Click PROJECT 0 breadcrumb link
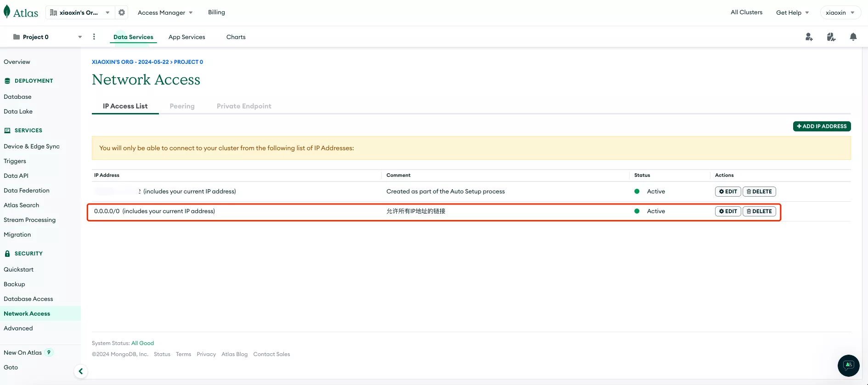868x385 pixels. pos(188,62)
